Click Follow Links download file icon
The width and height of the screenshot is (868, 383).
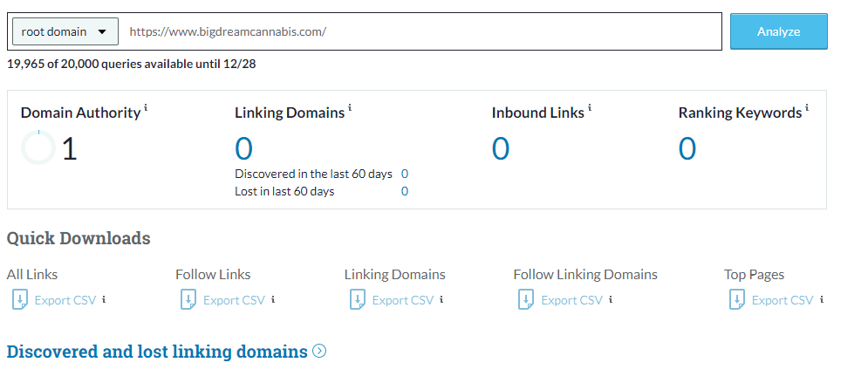(x=188, y=300)
